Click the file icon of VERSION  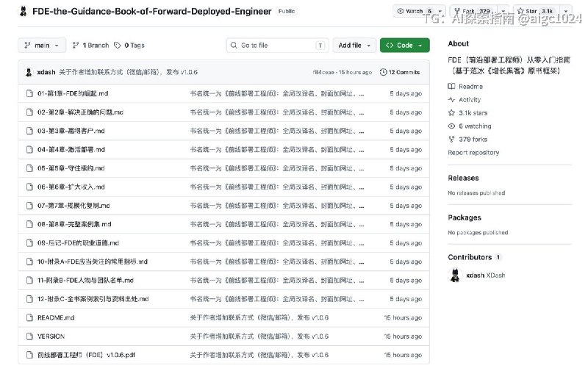(x=29, y=336)
